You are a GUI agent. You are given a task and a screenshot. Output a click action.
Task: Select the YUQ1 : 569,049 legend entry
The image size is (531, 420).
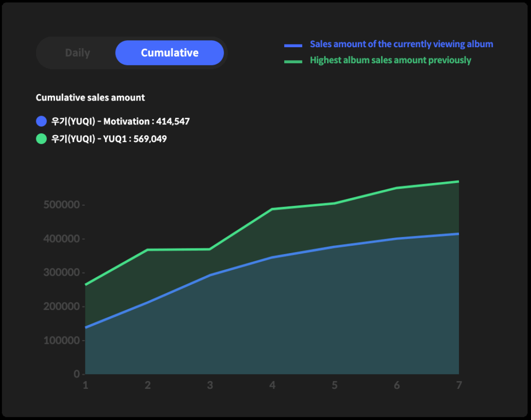click(109, 139)
